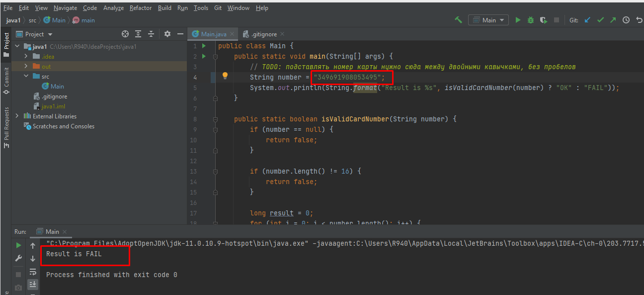Open the Navigate menu
Screen dimensions: 644x295
[x=66, y=7]
